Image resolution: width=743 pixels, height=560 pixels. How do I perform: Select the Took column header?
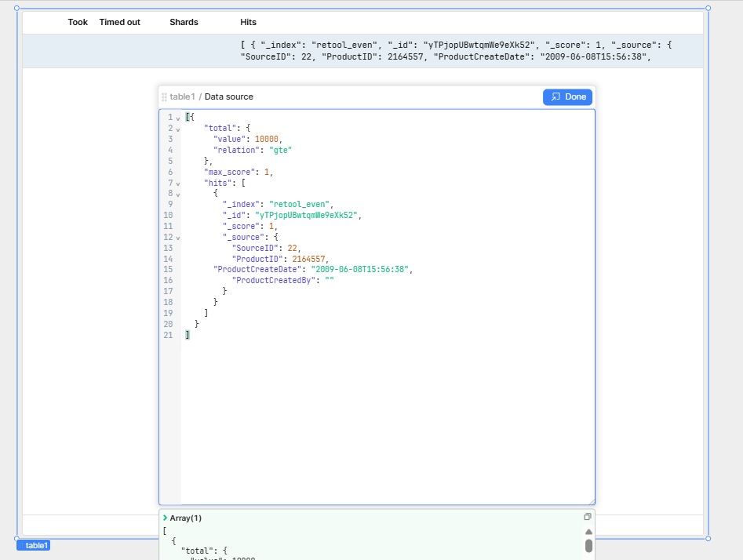point(78,22)
